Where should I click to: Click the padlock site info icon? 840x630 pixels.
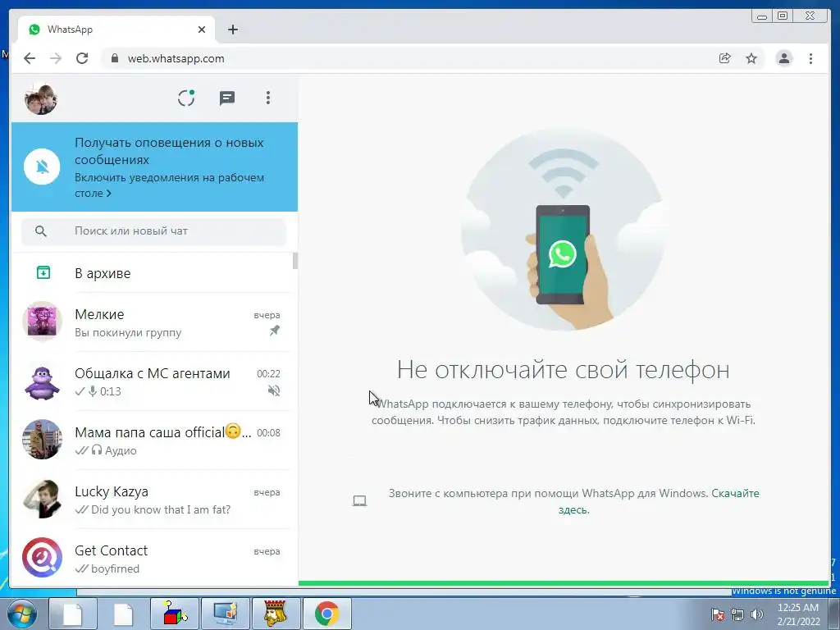coord(114,58)
